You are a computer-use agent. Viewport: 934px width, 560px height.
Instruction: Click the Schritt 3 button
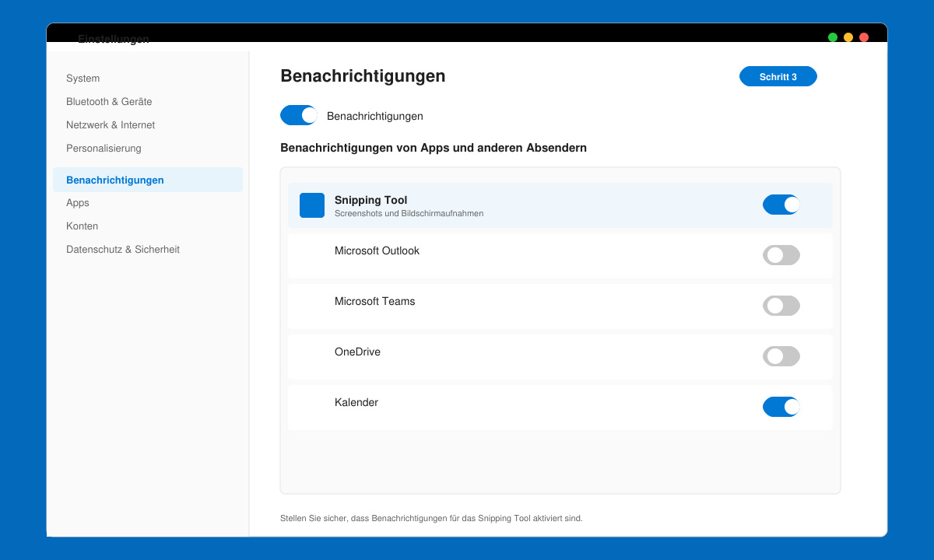(778, 76)
